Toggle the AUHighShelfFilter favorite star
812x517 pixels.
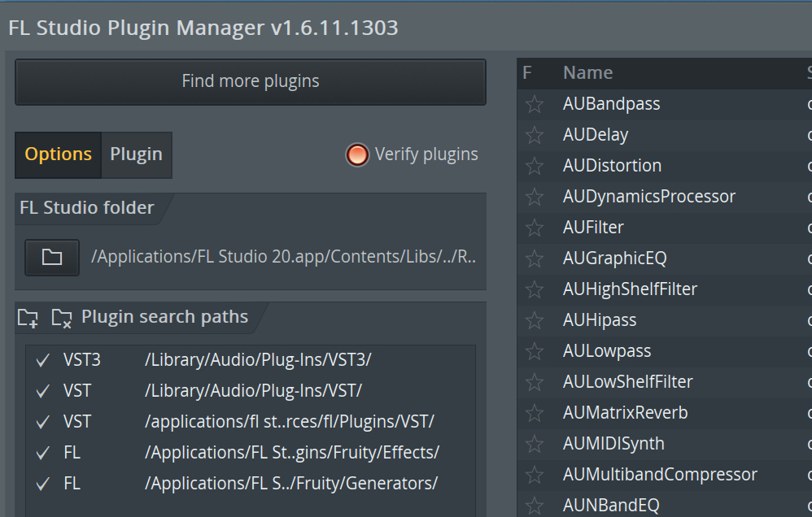click(x=535, y=289)
